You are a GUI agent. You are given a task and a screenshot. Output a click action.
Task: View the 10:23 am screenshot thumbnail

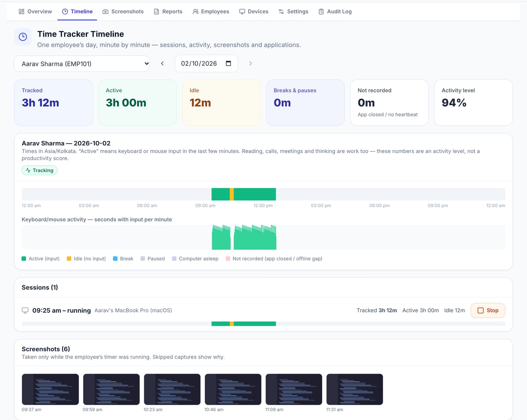click(x=172, y=389)
